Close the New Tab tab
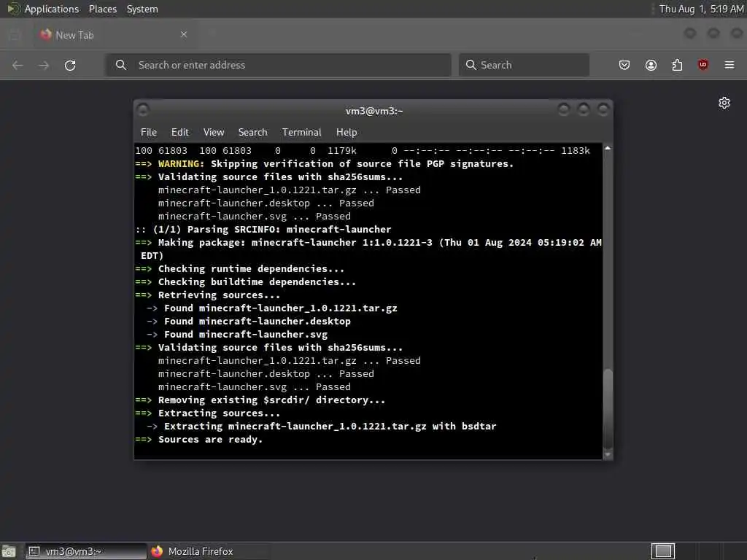 (x=184, y=34)
